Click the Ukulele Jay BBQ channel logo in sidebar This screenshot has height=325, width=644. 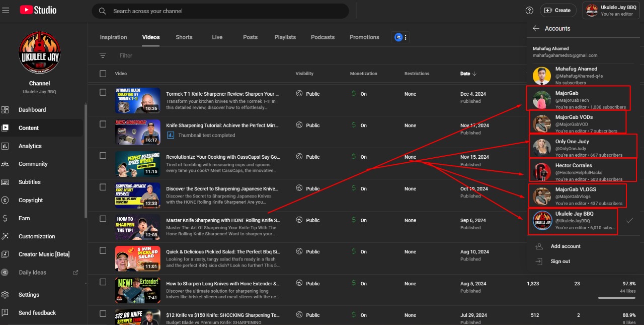pos(40,53)
